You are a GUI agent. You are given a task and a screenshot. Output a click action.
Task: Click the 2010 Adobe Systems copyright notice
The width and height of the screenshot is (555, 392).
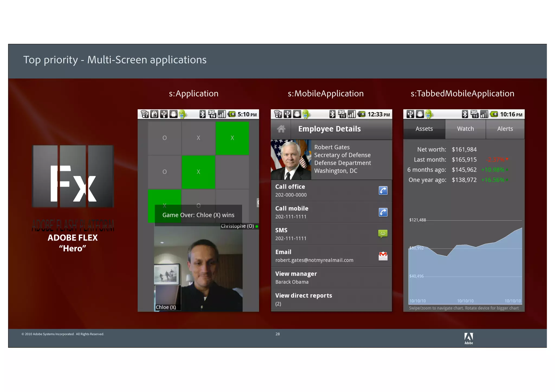(63, 334)
